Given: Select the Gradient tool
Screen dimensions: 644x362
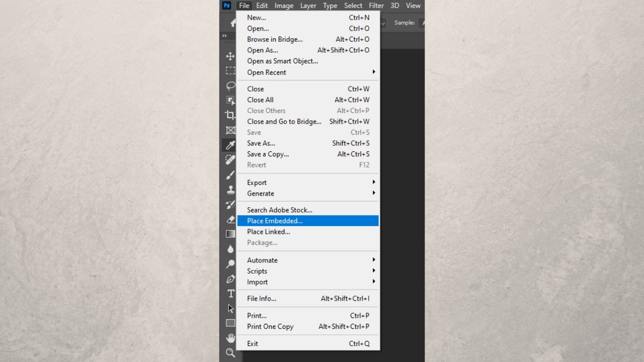Looking at the screenshot, I should [x=230, y=234].
